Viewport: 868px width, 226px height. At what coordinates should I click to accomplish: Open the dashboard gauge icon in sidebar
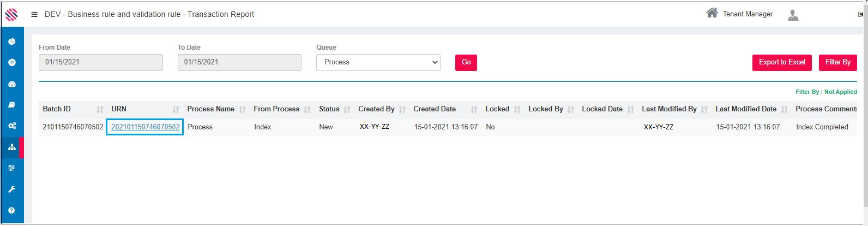[x=11, y=84]
